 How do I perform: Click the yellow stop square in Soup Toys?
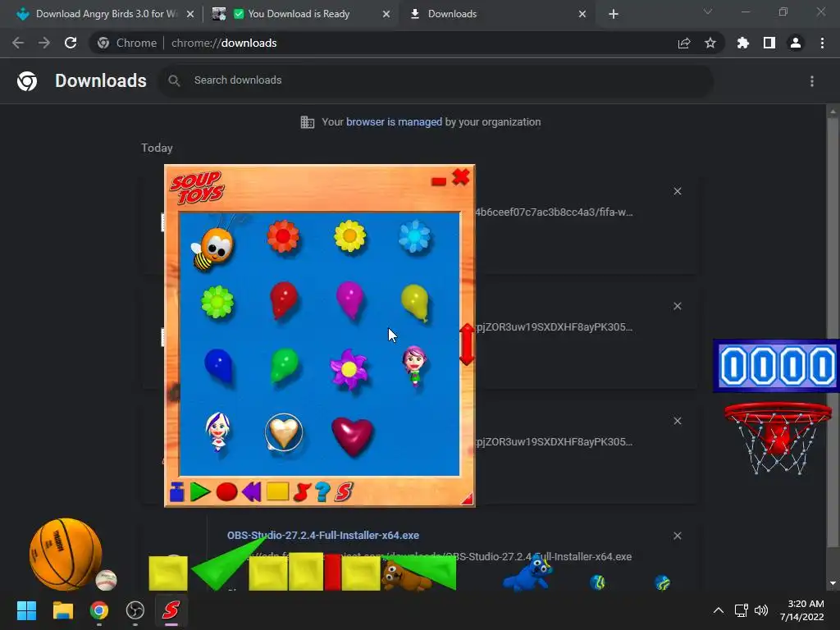[x=277, y=491]
